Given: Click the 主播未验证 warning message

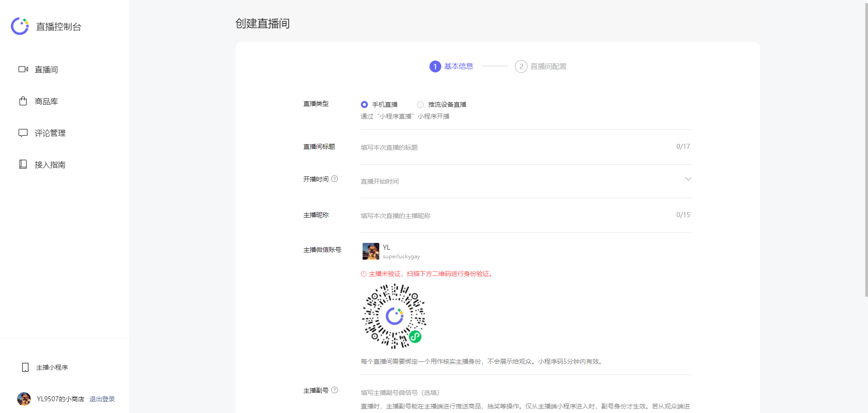Looking at the screenshot, I should (x=430, y=274).
